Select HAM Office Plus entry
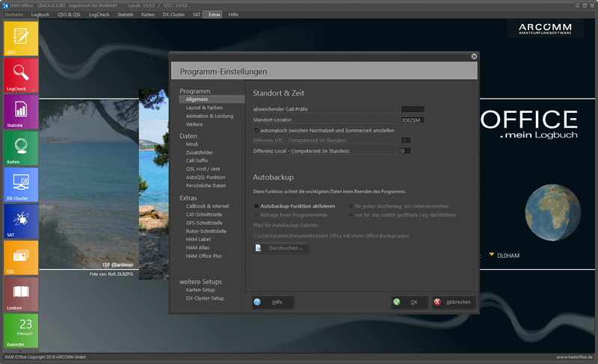This screenshot has height=364, width=598. pos(203,256)
